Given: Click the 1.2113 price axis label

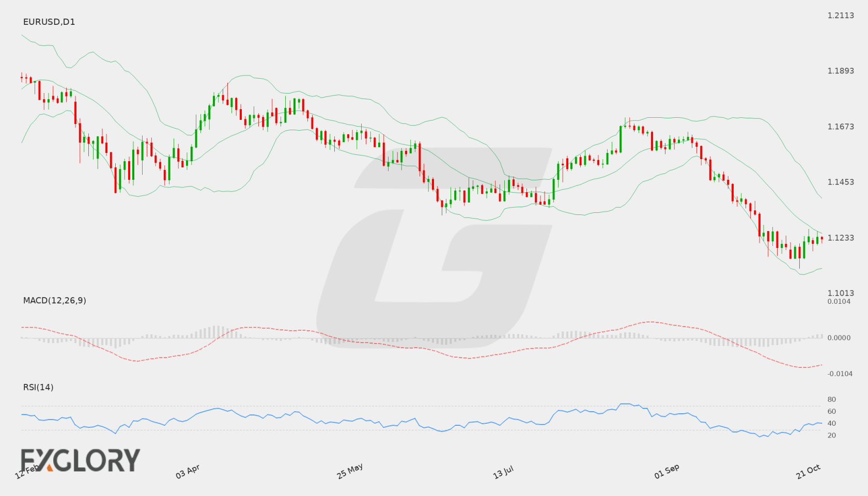Looking at the screenshot, I should [841, 16].
